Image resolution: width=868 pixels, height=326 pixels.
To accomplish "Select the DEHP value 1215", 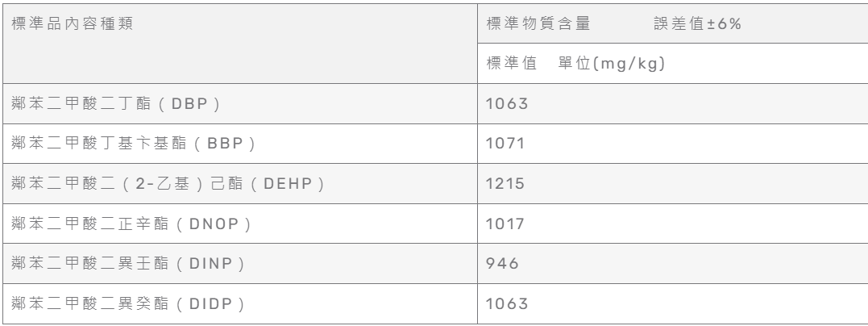I will point(505,183).
